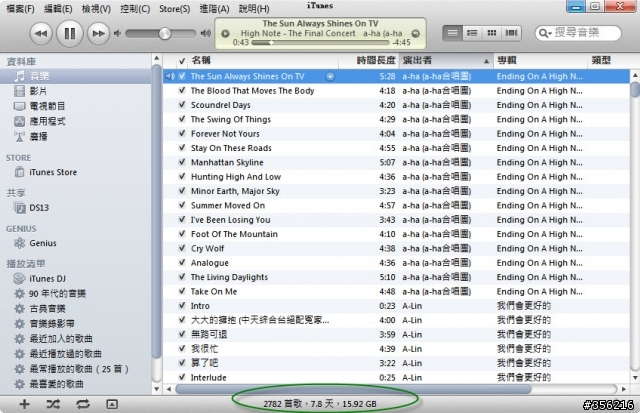Open 廣播 radio in sidebar
This screenshot has width=640, height=413.
coord(76,136)
